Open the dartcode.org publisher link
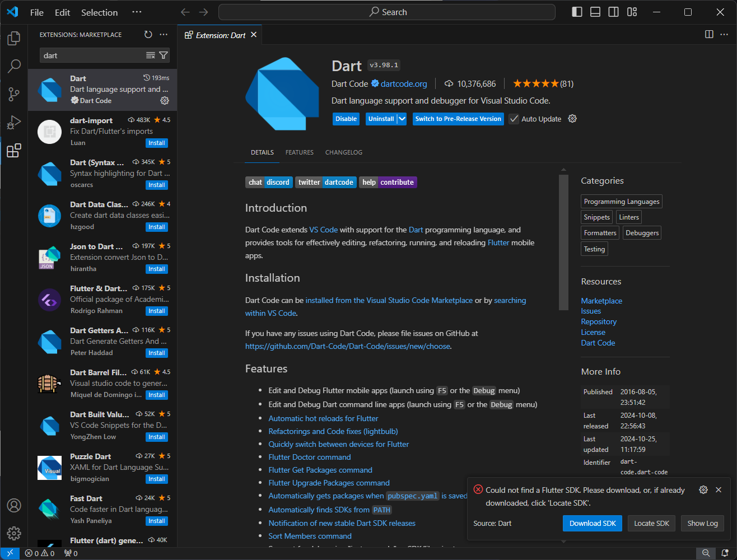737x560 pixels. click(404, 84)
